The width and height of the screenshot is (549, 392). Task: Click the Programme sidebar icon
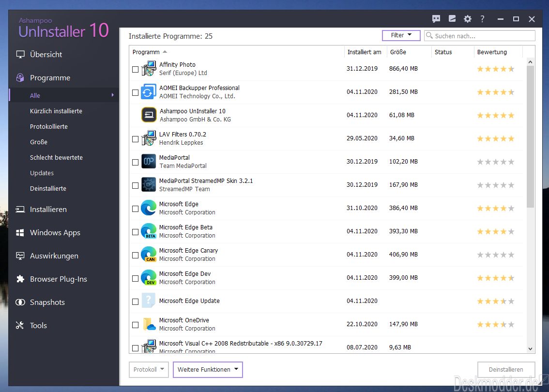20,78
